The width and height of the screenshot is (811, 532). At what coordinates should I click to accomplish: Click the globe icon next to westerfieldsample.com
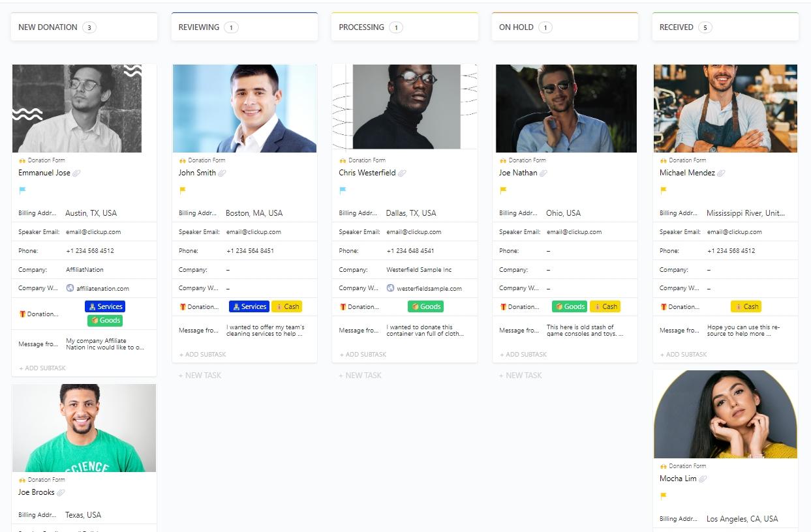click(x=391, y=288)
